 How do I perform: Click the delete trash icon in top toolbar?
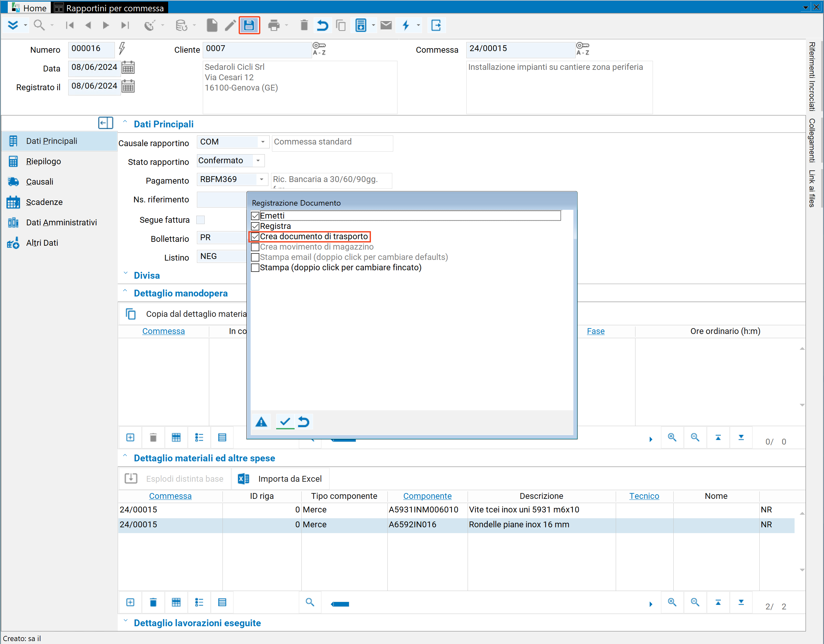pyautogui.click(x=304, y=25)
